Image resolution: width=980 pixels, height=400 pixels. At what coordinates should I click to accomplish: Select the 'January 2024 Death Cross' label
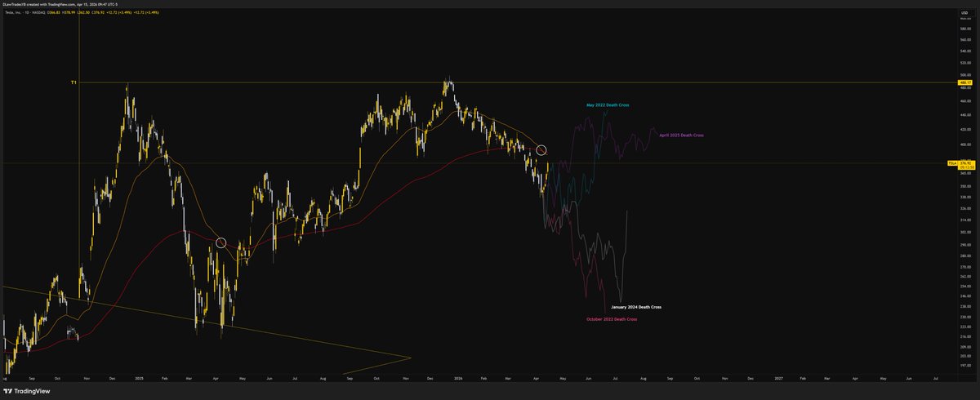click(636, 307)
